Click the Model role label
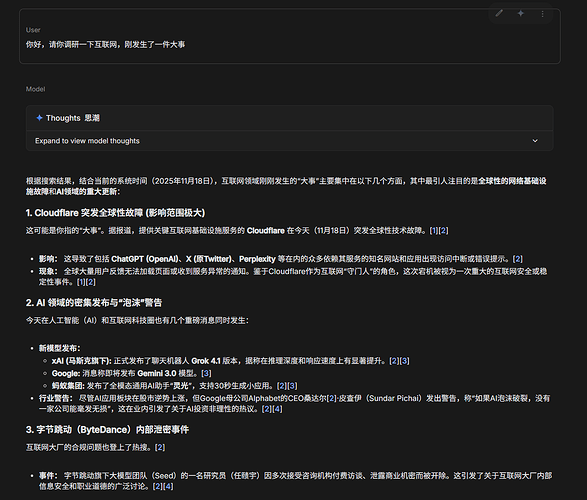 (36, 89)
